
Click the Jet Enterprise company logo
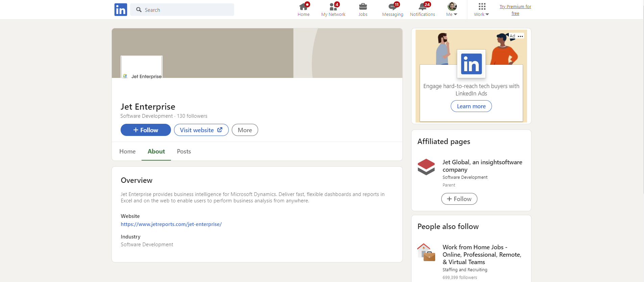142,67
